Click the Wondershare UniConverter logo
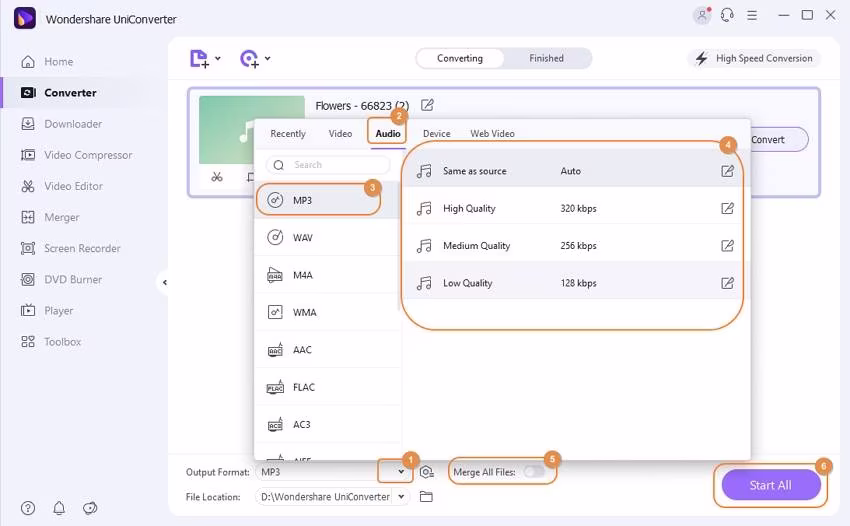The height and width of the screenshot is (526, 850). (x=25, y=18)
